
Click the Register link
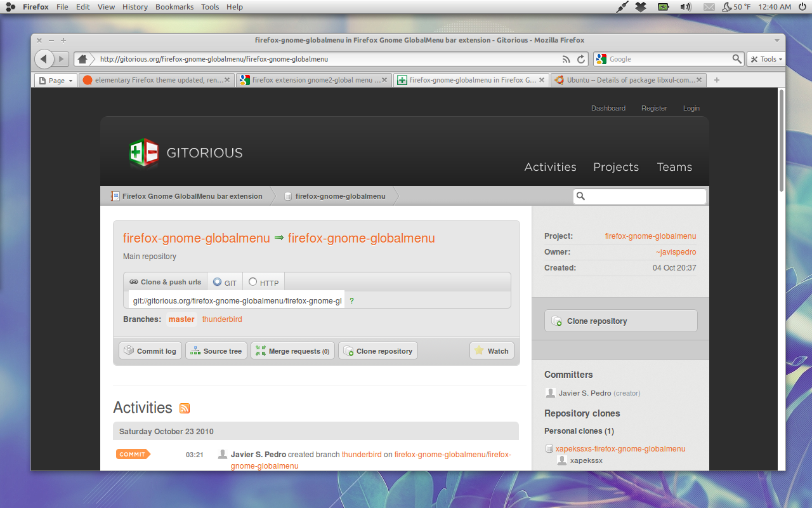pyautogui.click(x=654, y=108)
